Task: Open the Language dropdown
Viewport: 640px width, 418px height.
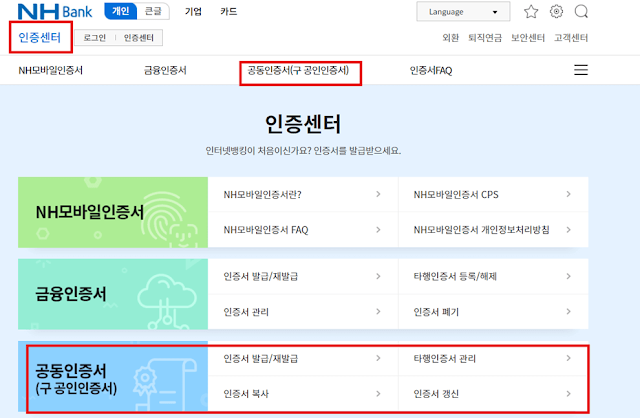Action: (463, 11)
